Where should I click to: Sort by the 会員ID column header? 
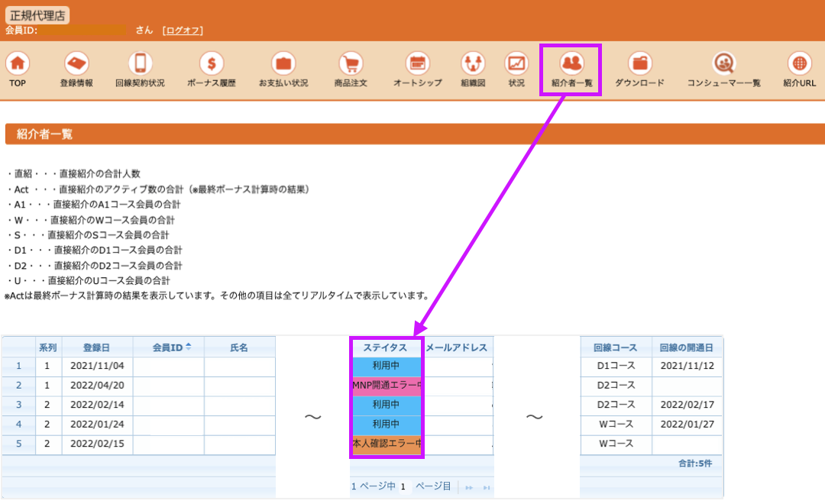tap(168, 347)
